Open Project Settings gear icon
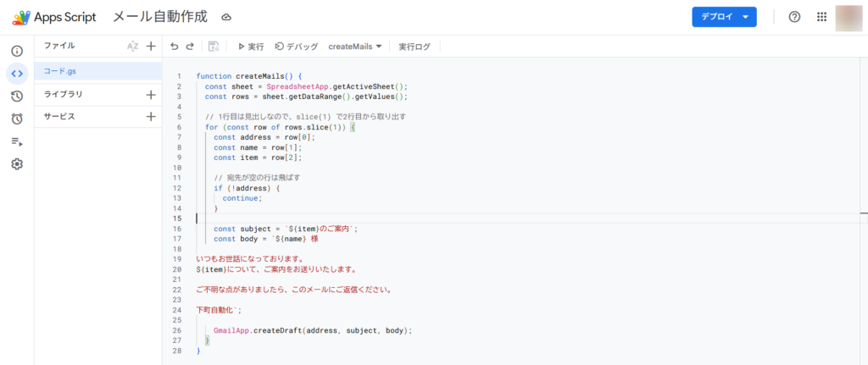The image size is (868, 365). click(17, 164)
